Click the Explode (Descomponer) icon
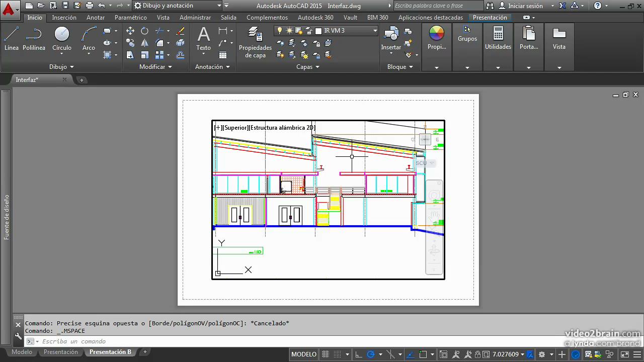This screenshot has height=362, width=644. pos(180,43)
